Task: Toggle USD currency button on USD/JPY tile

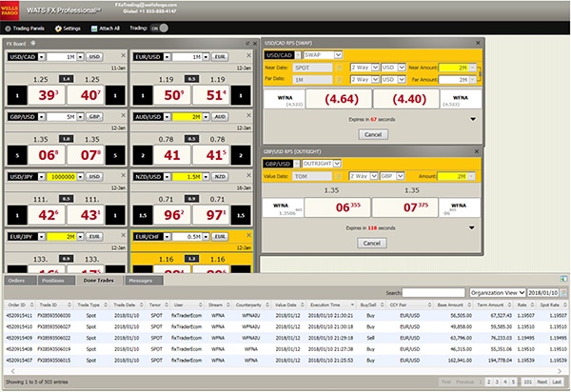Action: [94, 177]
